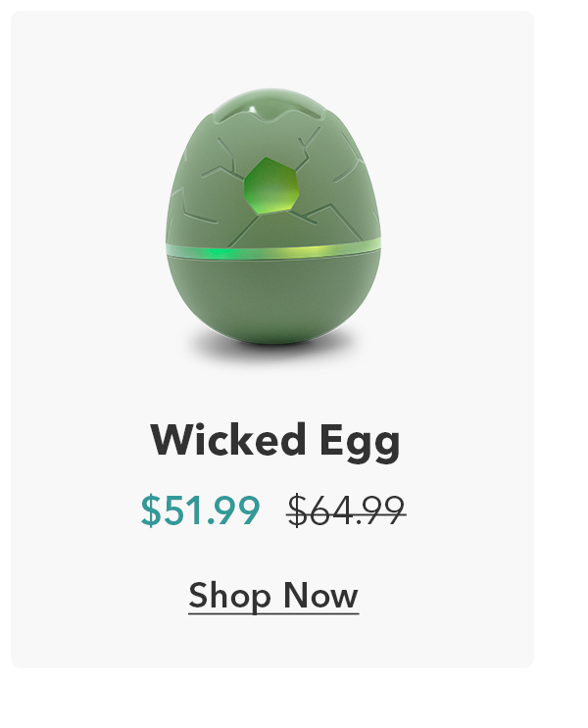Viewport: 588px width, 728px height.
Task: Select the Wicked Egg product title
Action: [275, 440]
